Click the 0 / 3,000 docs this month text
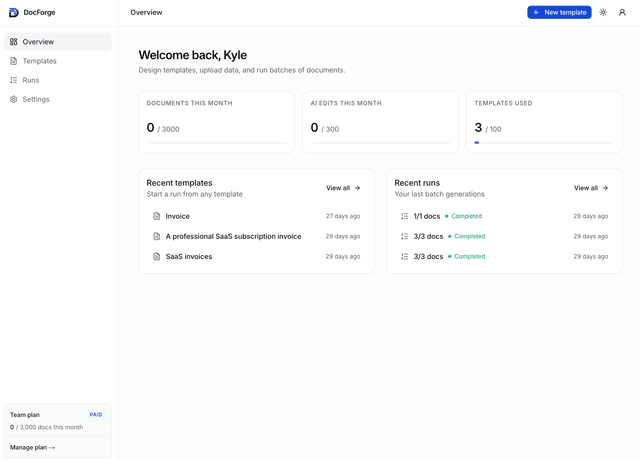 click(47, 427)
